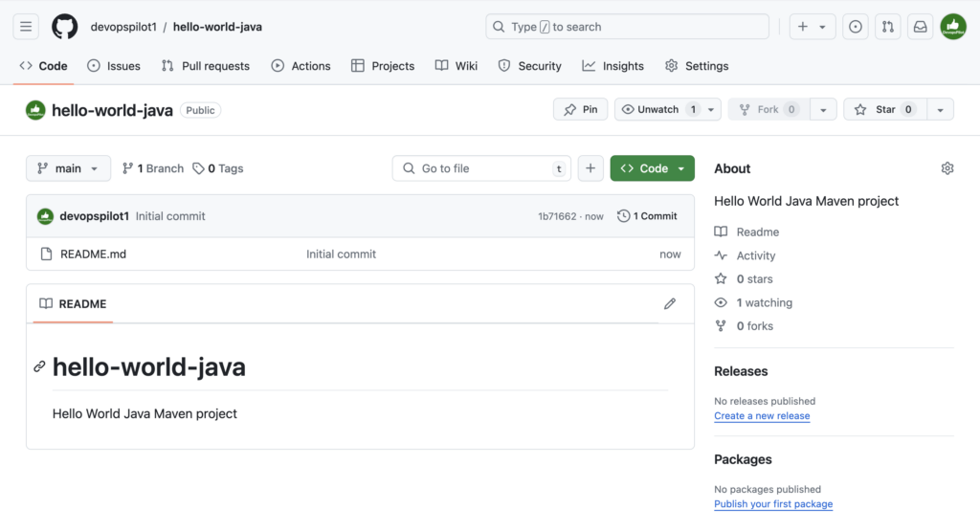The height and width of the screenshot is (531, 980).
Task: Pin the hello-world-java repository
Action: [x=580, y=109]
